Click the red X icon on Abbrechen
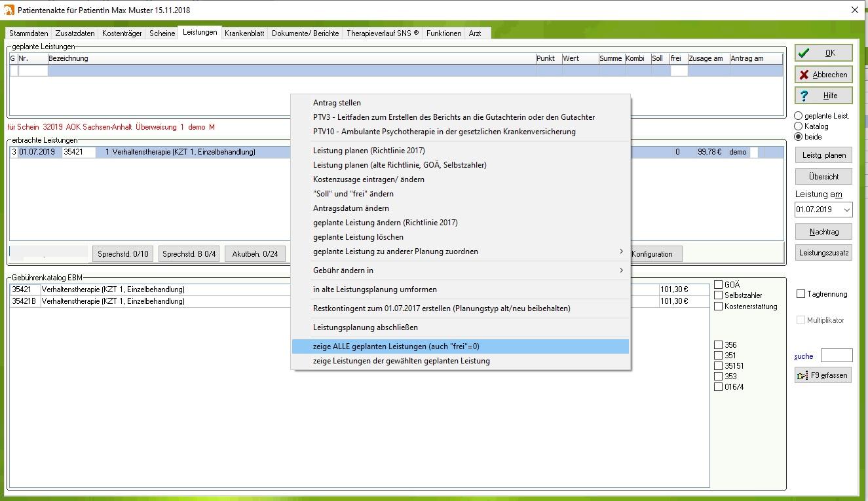Viewport: 868px width, 501px height. (804, 75)
